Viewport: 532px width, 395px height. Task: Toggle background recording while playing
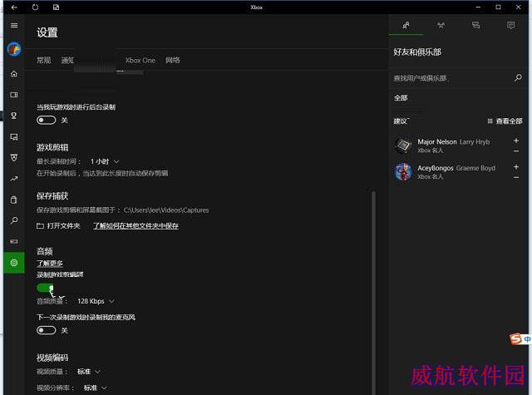pos(47,120)
